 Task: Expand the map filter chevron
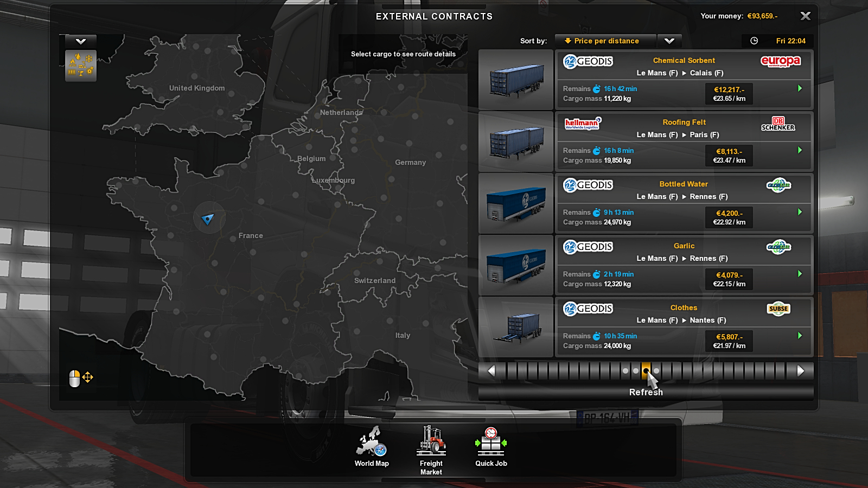pos(81,41)
